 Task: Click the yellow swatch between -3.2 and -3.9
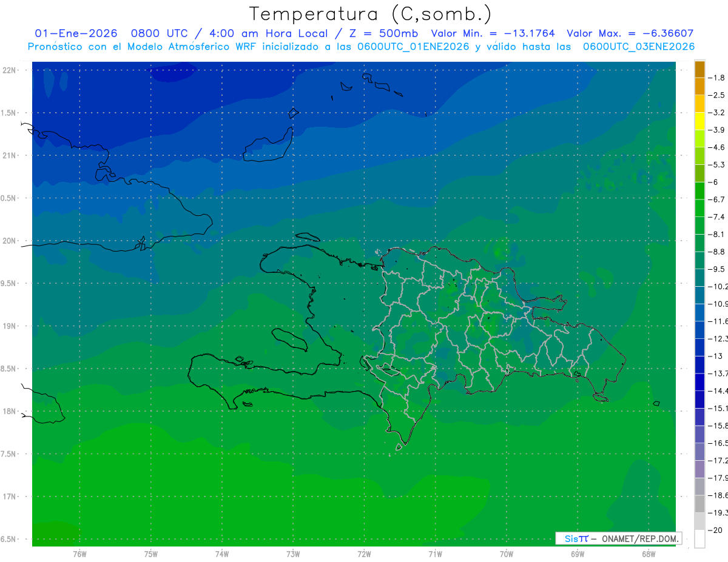pos(699,121)
